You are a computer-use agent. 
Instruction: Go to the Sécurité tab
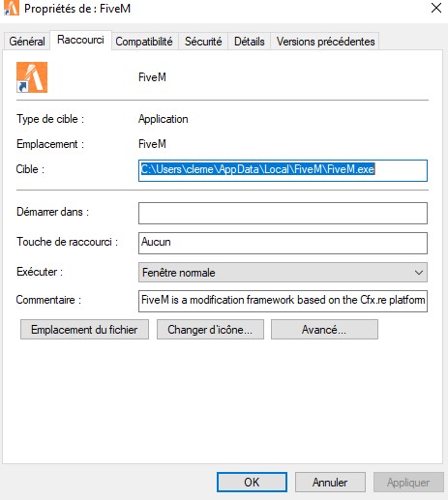(x=203, y=42)
